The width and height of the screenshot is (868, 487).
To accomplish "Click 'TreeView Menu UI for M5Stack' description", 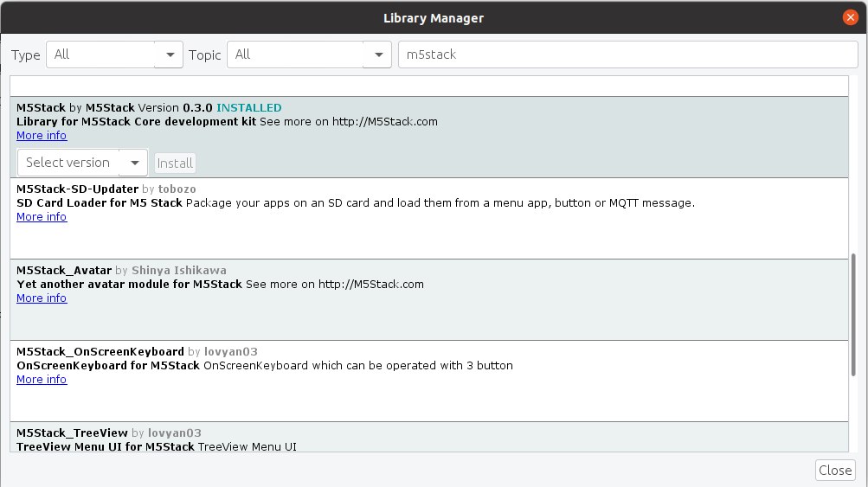I will coord(106,447).
